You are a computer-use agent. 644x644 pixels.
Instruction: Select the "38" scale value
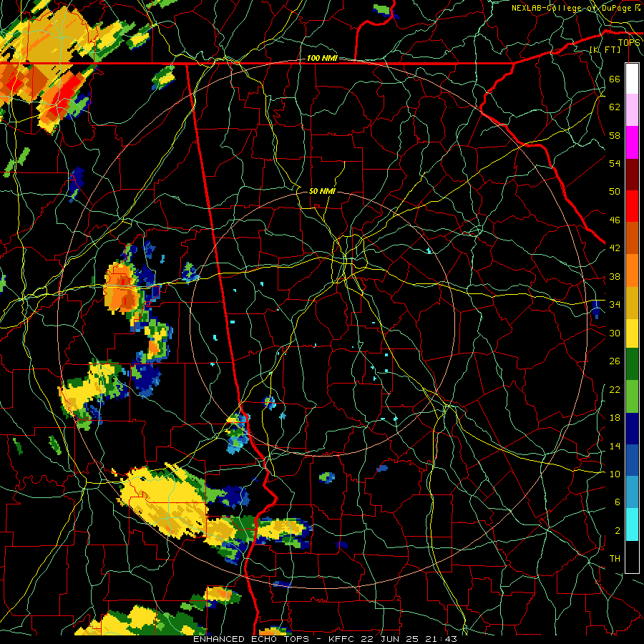click(615, 276)
